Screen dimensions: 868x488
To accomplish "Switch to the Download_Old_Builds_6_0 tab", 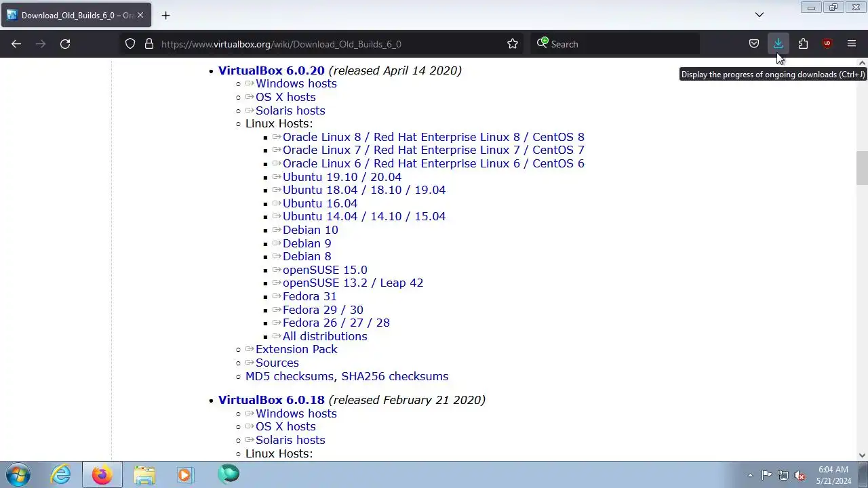I will tap(76, 15).
